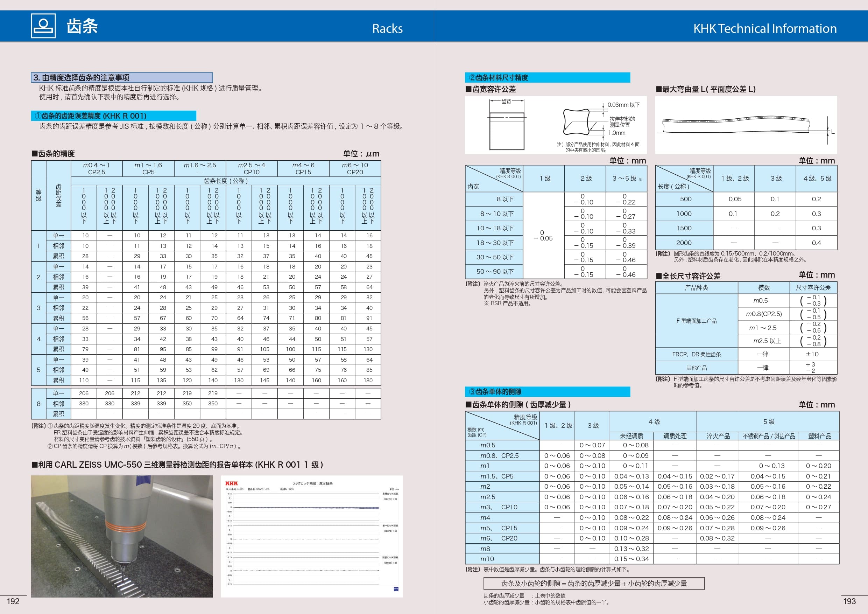Click the '齿条' page title
This screenshot has width=868, height=614.
[x=82, y=26]
